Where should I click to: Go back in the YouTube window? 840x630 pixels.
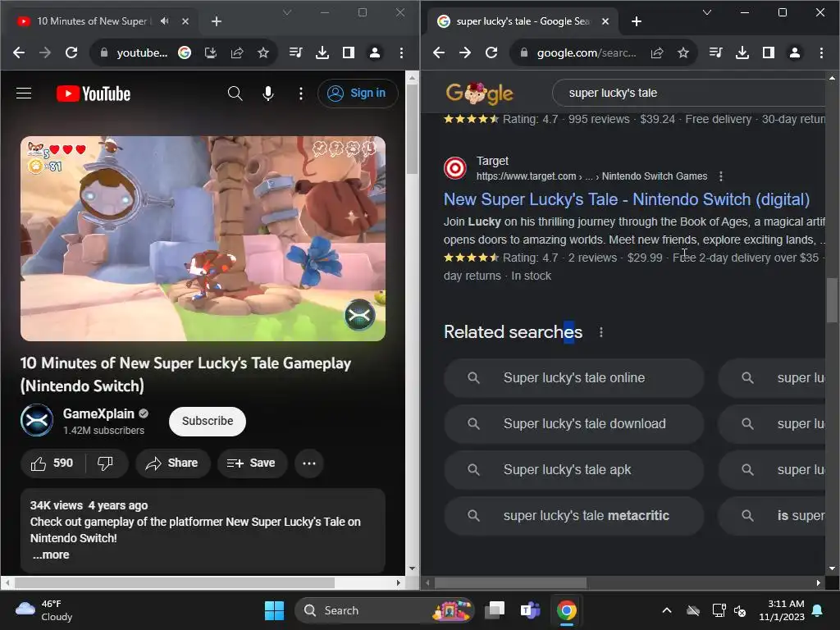(x=19, y=52)
